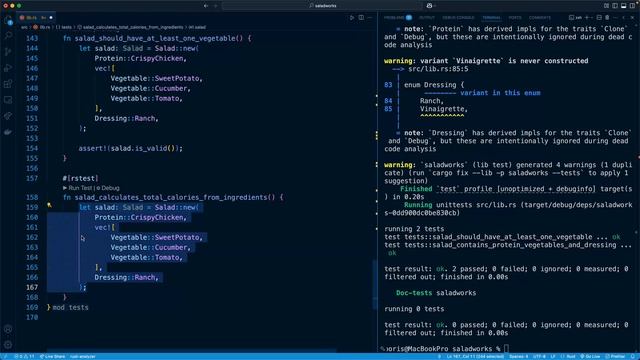Screen dimensions: 640x360
Task: Click Debug code lens above line 158
Action: click(x=108, y=188)
